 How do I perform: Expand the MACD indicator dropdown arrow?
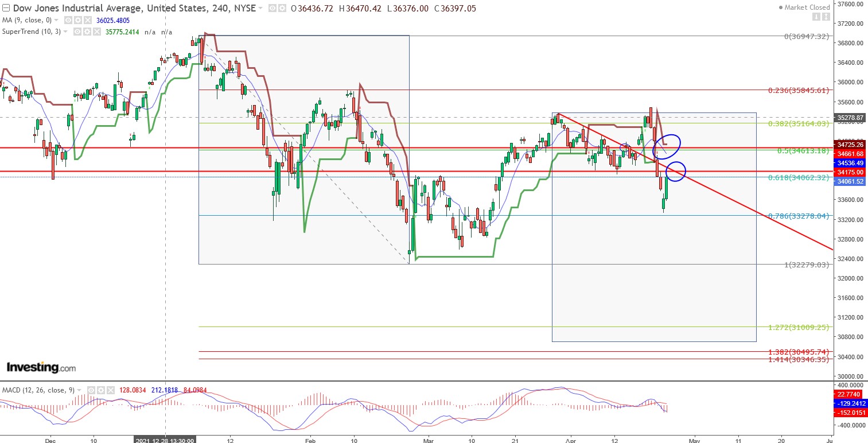click(79, 390)
